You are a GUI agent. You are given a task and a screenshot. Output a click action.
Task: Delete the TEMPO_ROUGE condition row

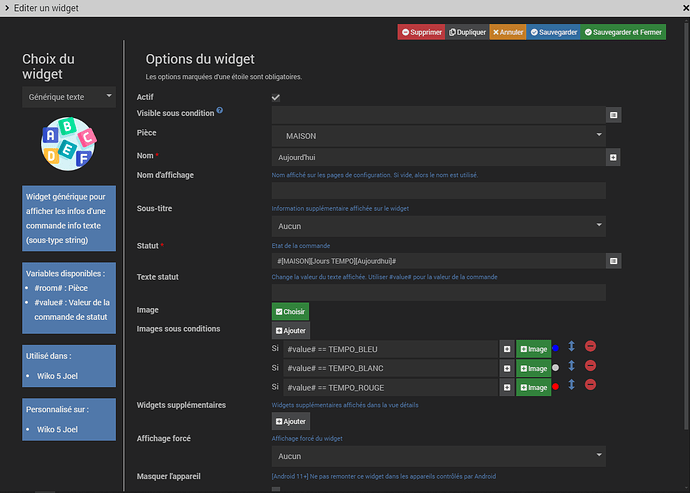(x=590, y=385)
